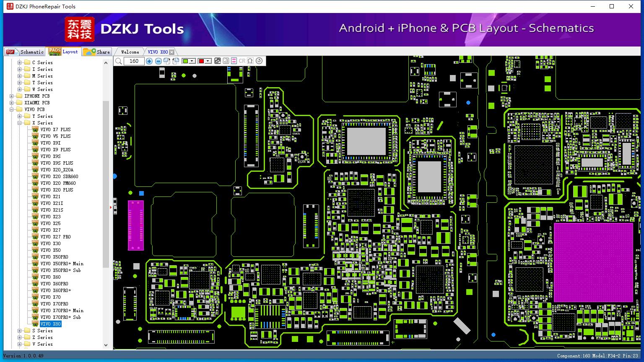Viewport: 644px width, 362px height.
Task: Click the DZKJ Tools red logo in banner
Action: [79, 29]
